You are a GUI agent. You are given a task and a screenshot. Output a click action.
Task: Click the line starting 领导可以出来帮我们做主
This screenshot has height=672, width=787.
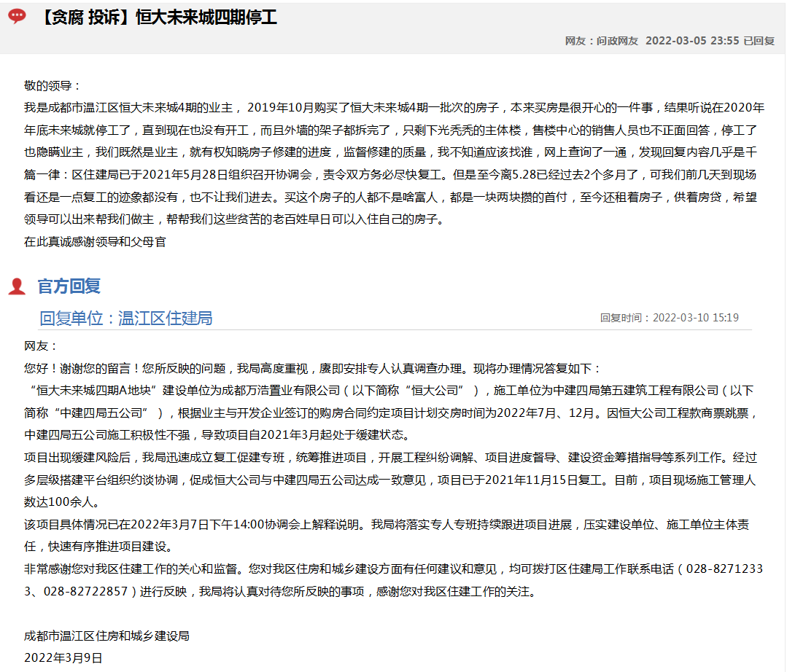click(x=236, y=219)
